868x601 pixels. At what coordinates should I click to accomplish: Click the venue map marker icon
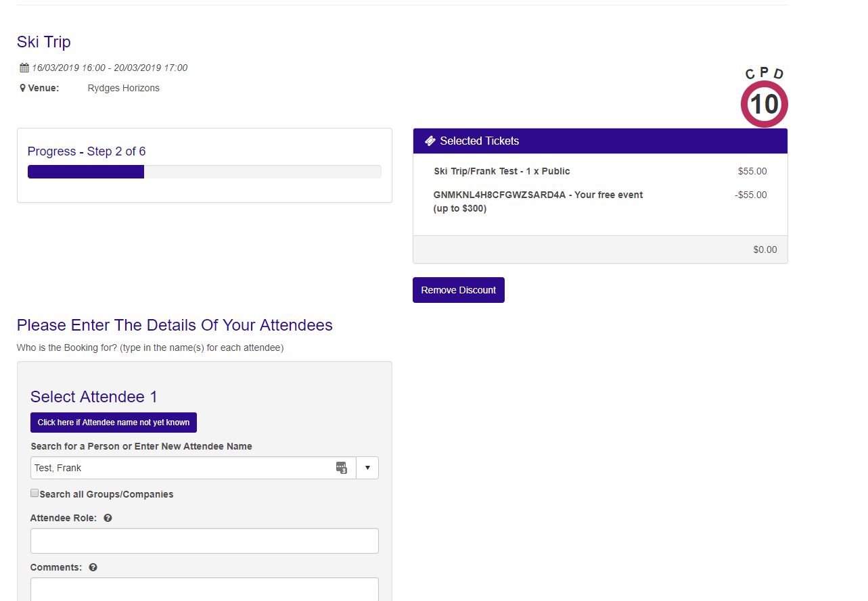(22, 88)
